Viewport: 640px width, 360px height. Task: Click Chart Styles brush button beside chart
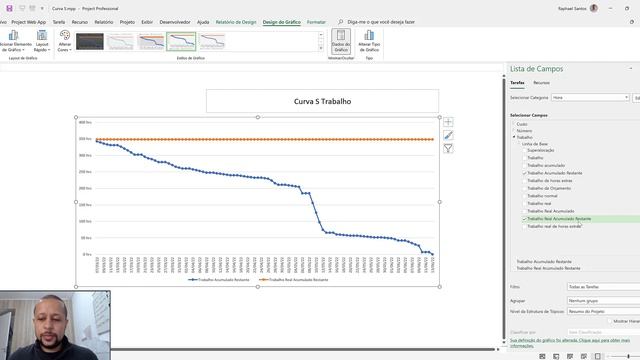pyautogui.click(x=448, y=135)
